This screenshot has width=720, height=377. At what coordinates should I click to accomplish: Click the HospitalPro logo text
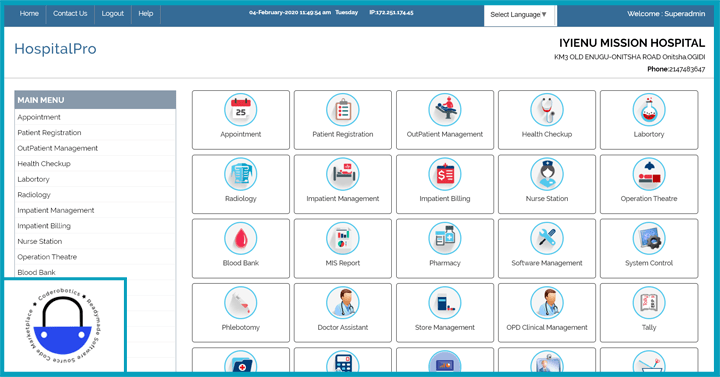[55, 49]
